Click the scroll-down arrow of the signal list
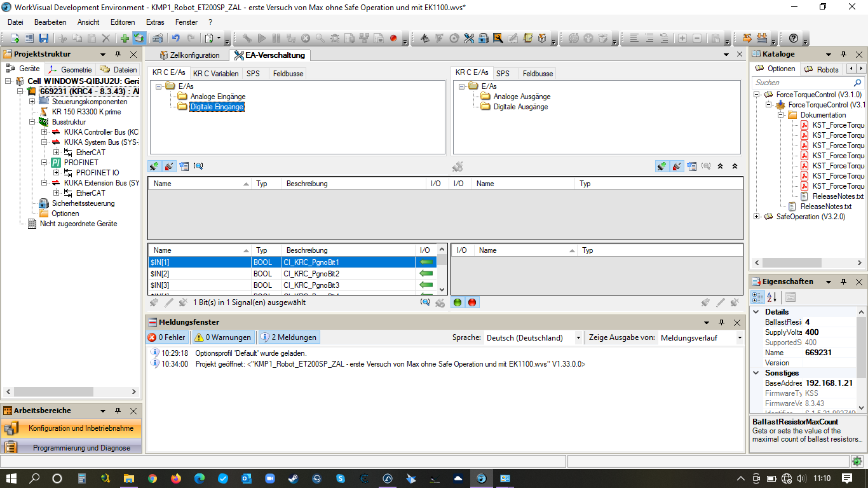This screenshot has height=488, width=868. click(442, 290)
